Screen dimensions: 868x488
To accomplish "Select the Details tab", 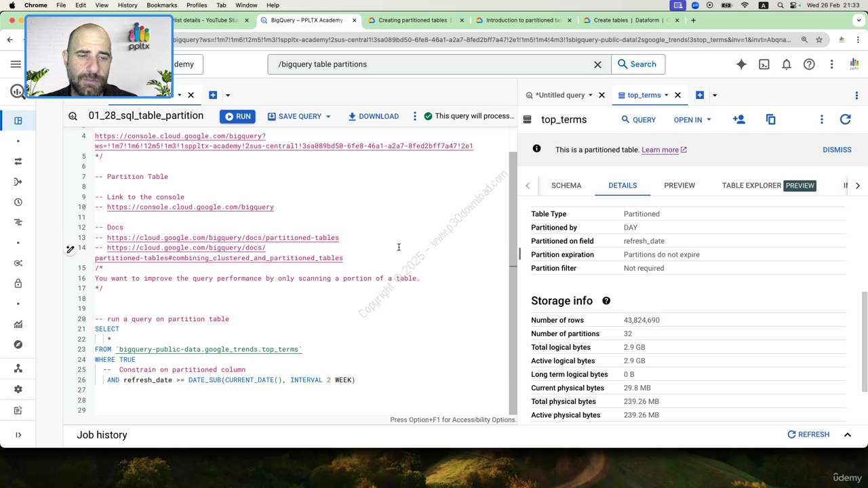I will click(623, 186).
